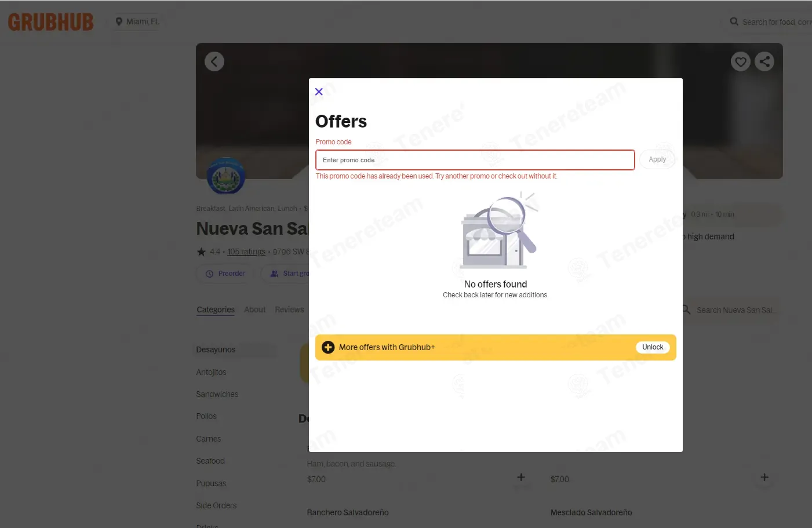Open the Ranchero Salvadoreño item

point(348,512)
